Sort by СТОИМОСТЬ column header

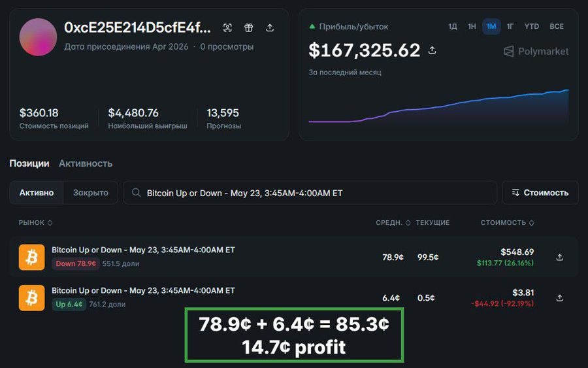507,223
